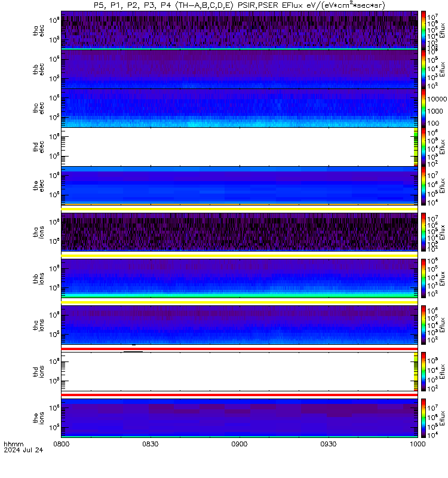Click inside the thb ions spectrogram panel
Viewport: 448px width, 478px height.
click(240, 278)
